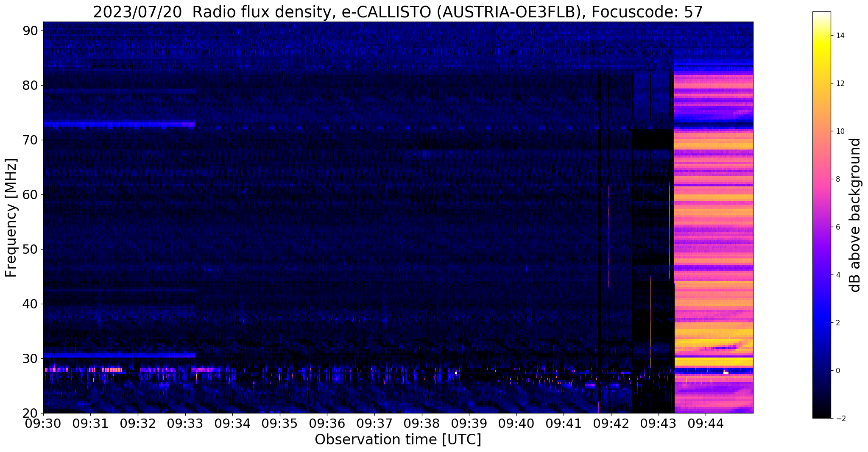868x452 pixels.
Task: Click the 60 MHz frequency tick label
Action: point(31,194)
